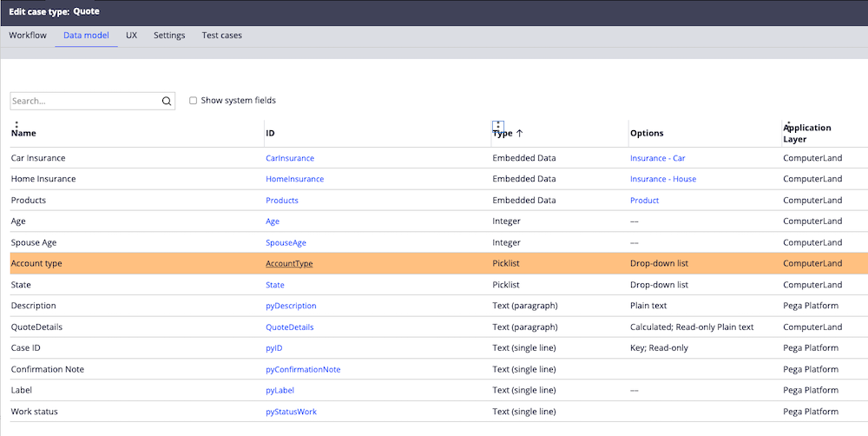The image size is (868, 436).
Task: Switch to the Workflow tab
Action: click(x=28, y=36)
